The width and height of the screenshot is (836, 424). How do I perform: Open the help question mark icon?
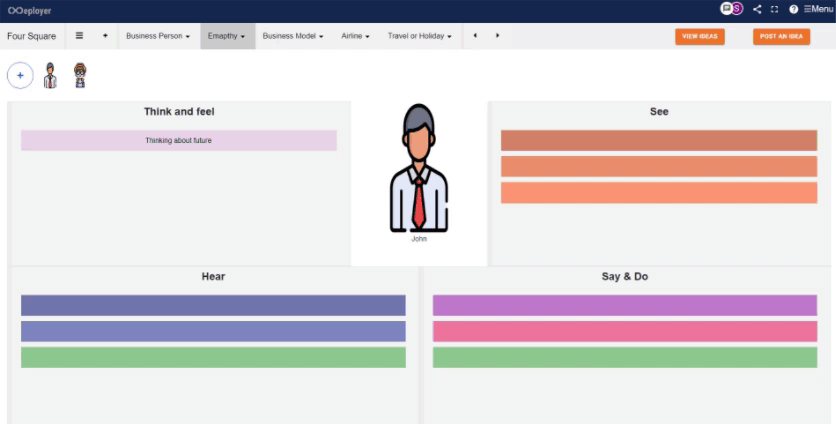[x=793, y=9]
